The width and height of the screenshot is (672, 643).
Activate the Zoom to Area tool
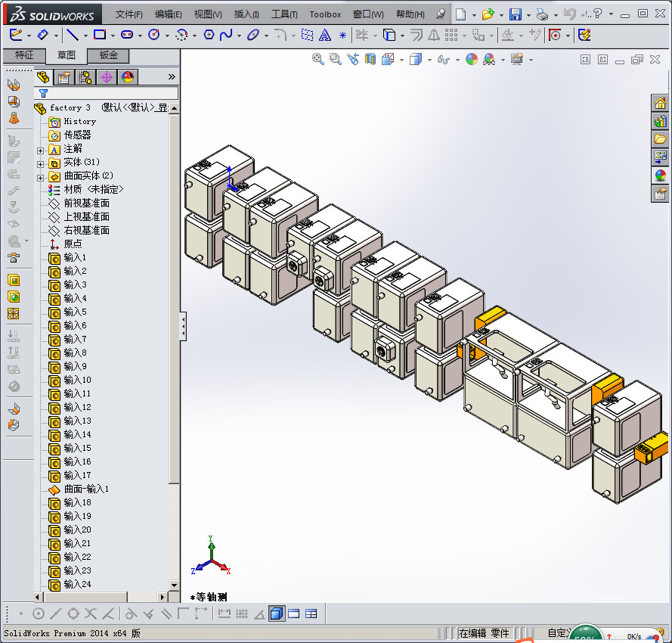click(x=335, y=59)
